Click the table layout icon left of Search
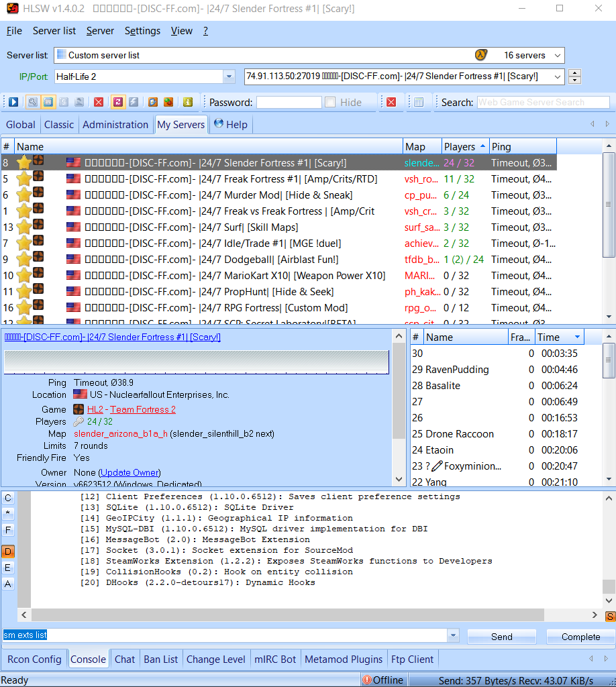Image resolution: width=616 pixels, height=687 pixels. click(419, 102)
